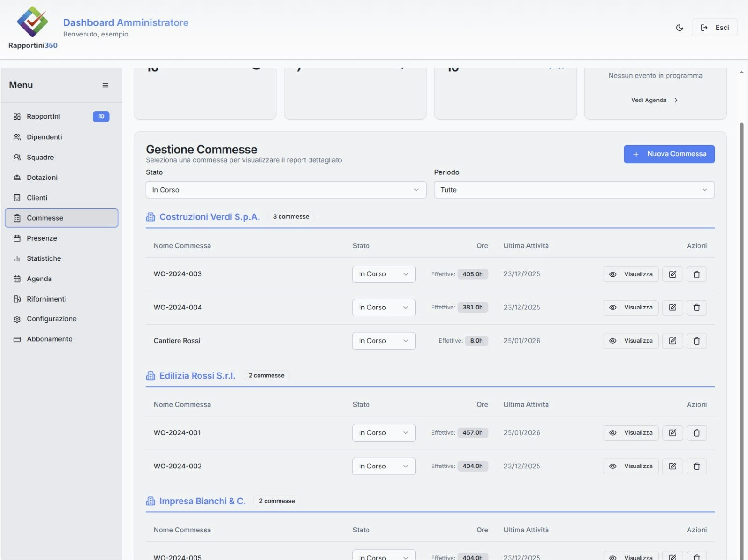The image size is (748, 560).
Task: Select the Configurazione gear icon in sidebar
Action: pyautogui.click(x=17, y=319)
